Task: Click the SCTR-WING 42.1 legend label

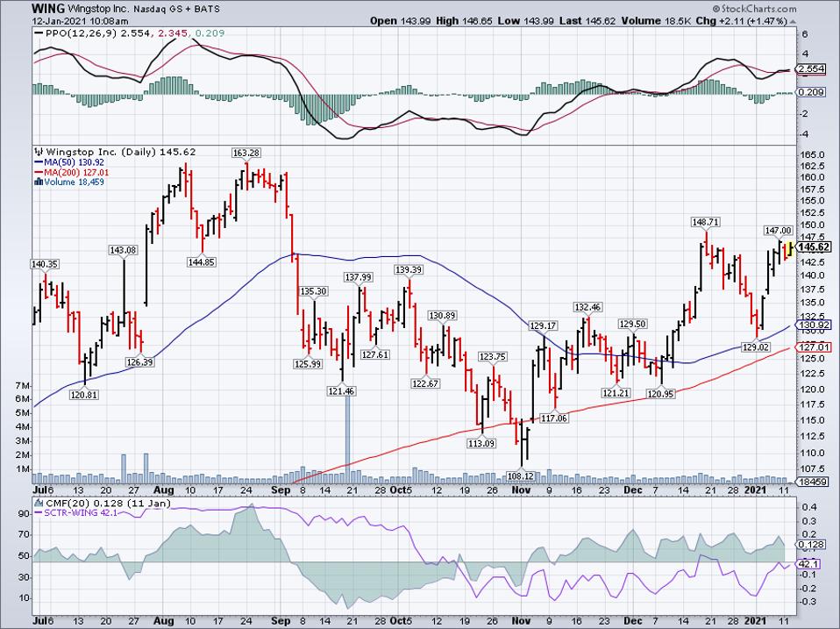Action: click(81, 512)
